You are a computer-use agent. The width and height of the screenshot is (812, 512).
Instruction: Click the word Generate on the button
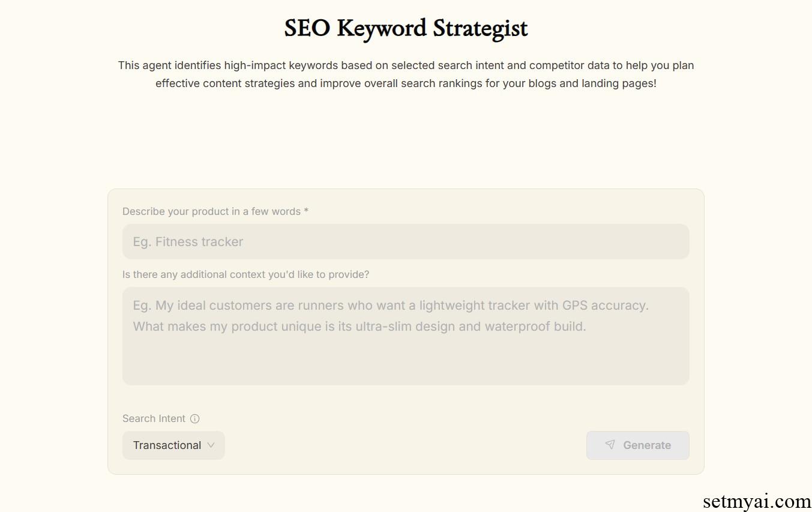[647, 445]
